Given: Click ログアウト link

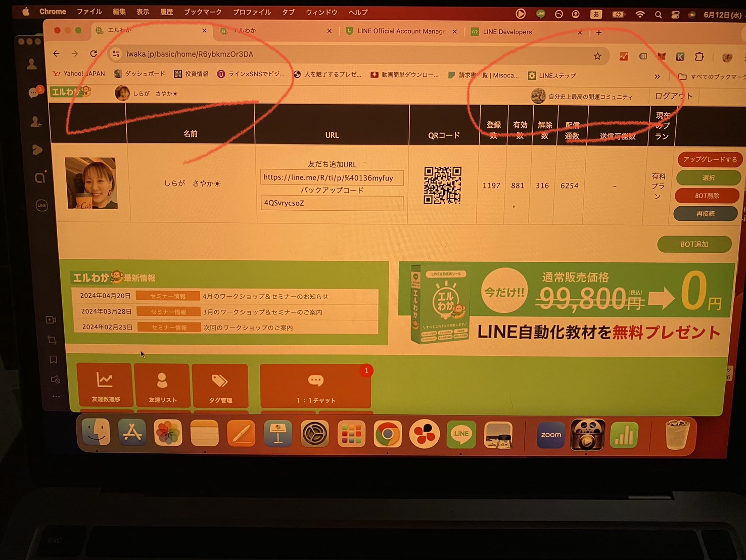Looking at the screenshot, I should coord(674,96).
